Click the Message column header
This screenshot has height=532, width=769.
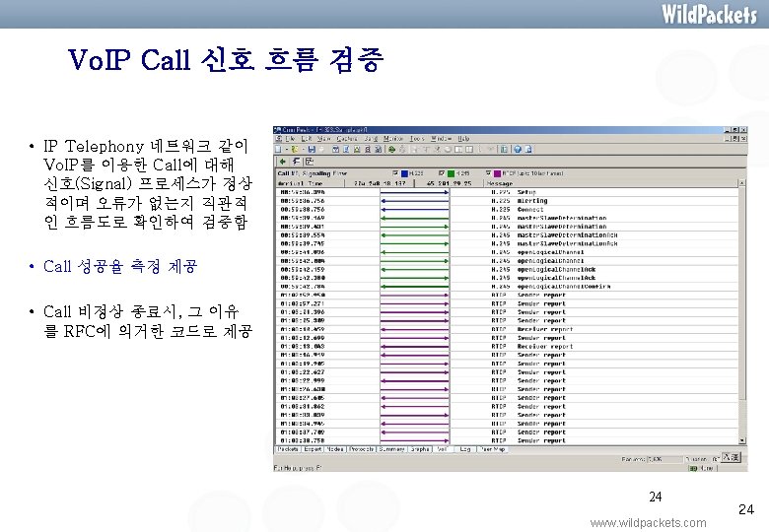coord(611,183)
